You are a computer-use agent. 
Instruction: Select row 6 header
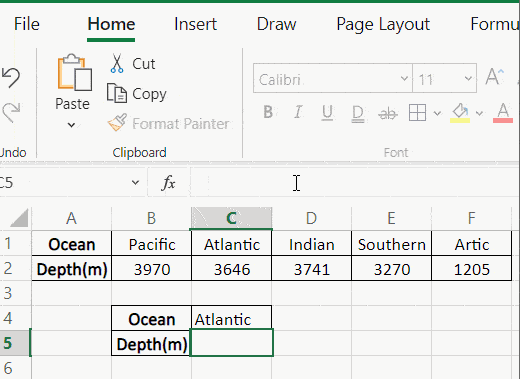15,368
